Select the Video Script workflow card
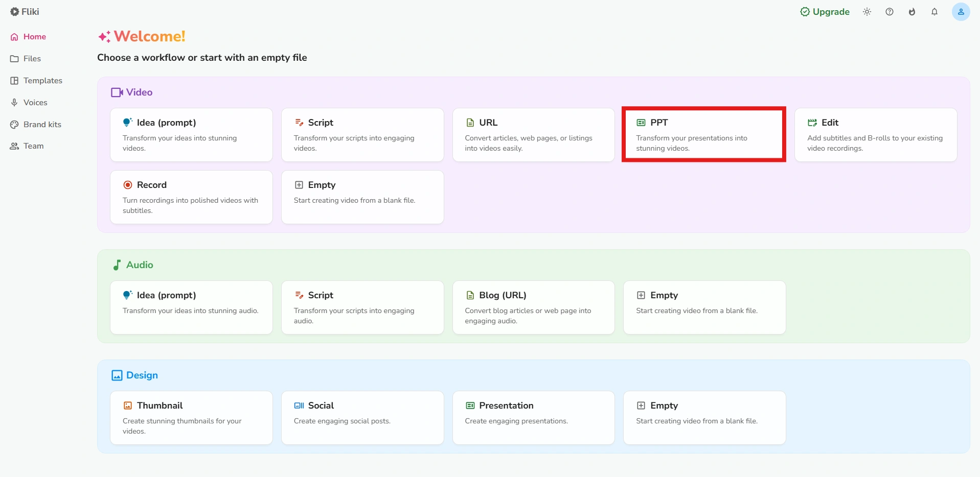 click(362, 135)
